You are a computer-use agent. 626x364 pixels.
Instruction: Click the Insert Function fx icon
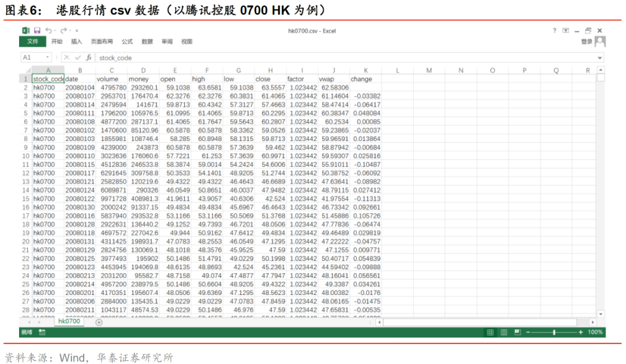pyautogui.click(x=89, y=57)
